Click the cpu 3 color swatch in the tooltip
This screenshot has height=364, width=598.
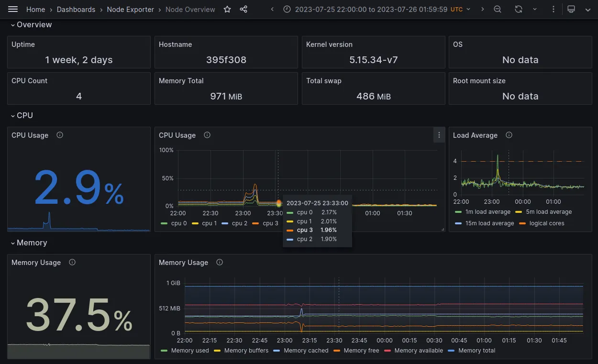click(x=291, y=230)
